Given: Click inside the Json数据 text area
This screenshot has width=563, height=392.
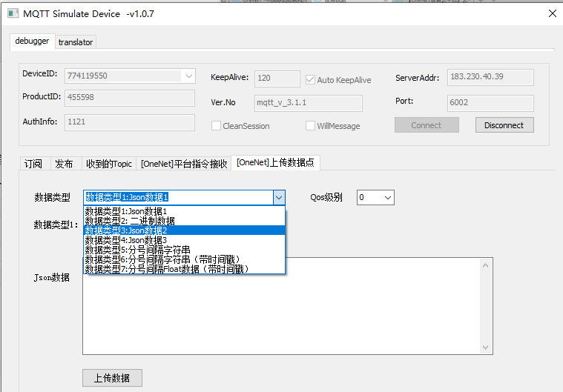Looking at the screenshot, I should point(282,306).
